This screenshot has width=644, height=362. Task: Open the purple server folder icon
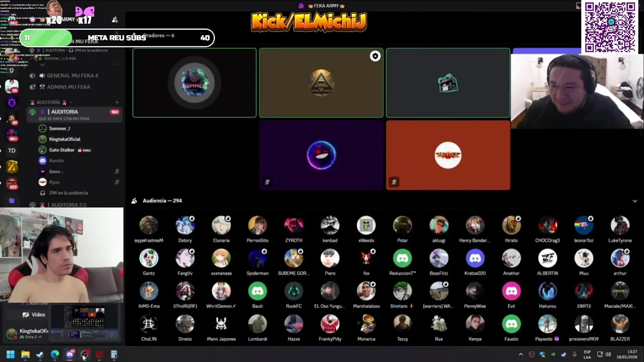coord(12,201)
